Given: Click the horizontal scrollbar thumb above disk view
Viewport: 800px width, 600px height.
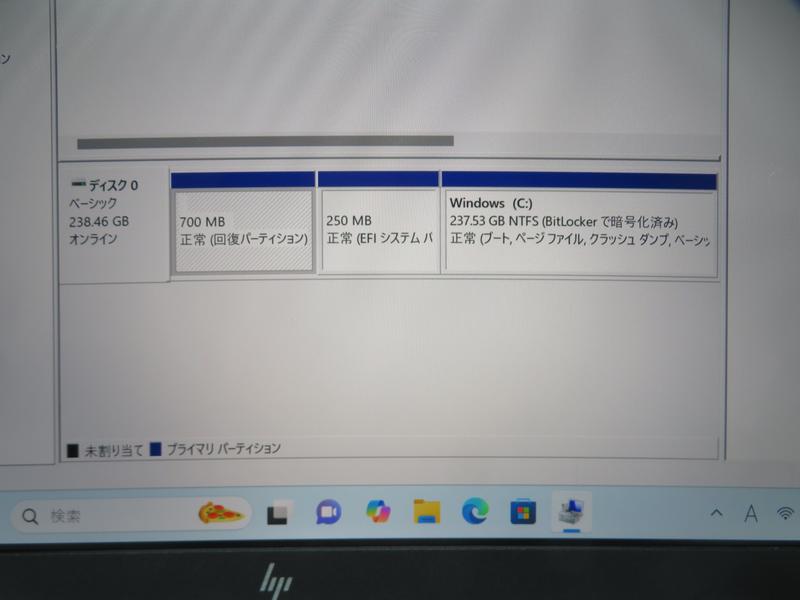Looking at the screenshot, I should click(x=265, y=142).
